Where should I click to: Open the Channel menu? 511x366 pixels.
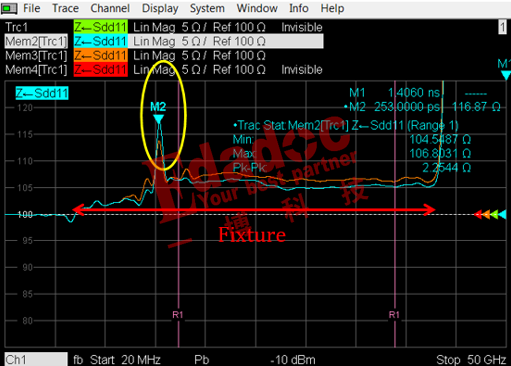point(110,8)
